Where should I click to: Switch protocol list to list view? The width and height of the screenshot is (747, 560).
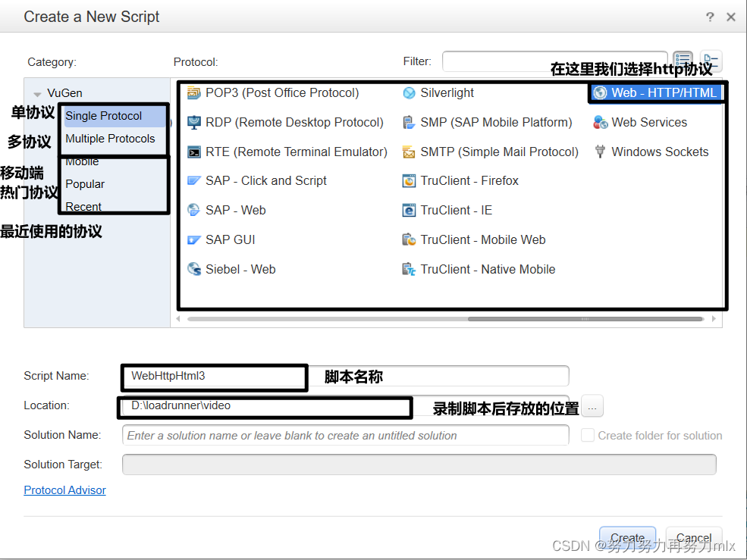683,61
